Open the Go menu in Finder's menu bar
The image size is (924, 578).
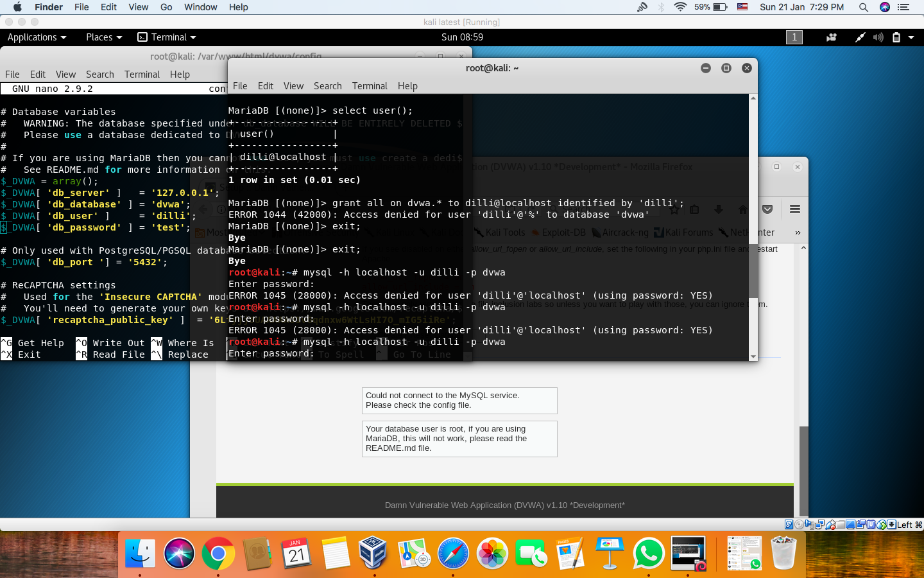point(166,7)
